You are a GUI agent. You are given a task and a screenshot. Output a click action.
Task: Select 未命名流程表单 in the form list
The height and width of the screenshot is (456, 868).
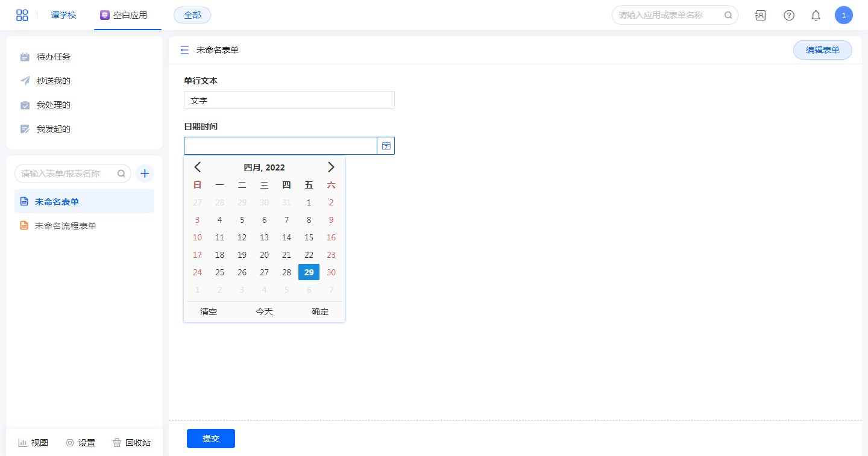coord(65,226)
